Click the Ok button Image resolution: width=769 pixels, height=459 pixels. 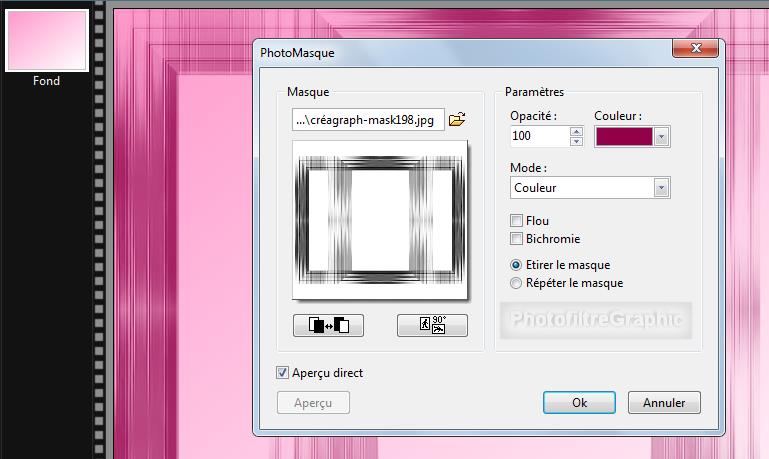tap(579, 403)
